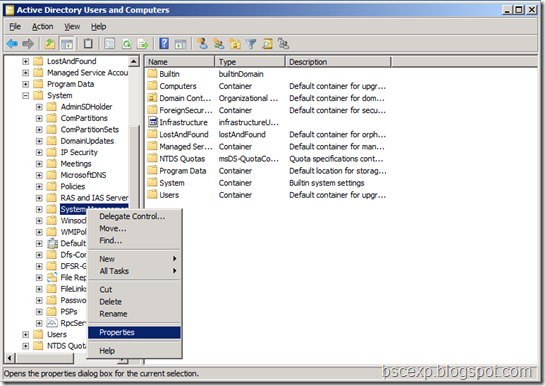
Task: Click the Create new organizational unit icon
Action: [235, 44]
